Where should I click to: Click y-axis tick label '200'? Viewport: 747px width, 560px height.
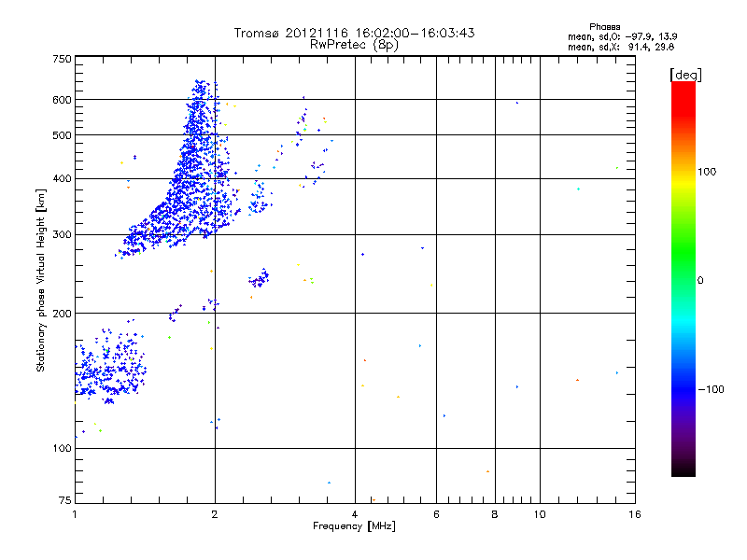62,314
